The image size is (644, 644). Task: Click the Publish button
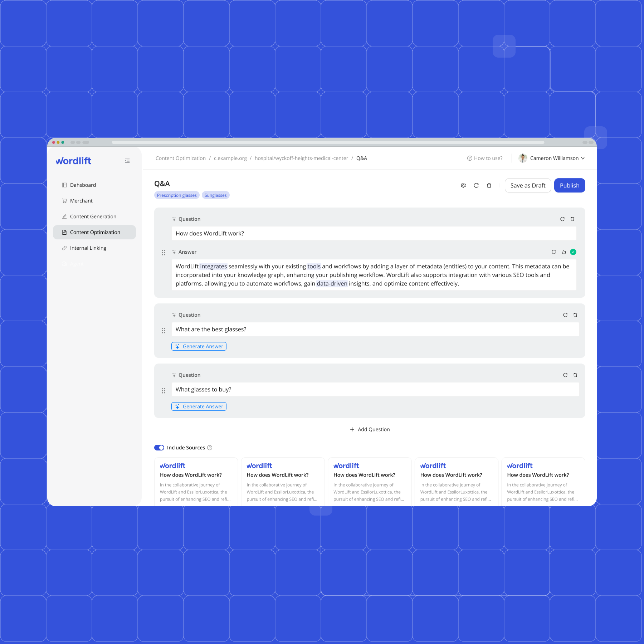569,185
